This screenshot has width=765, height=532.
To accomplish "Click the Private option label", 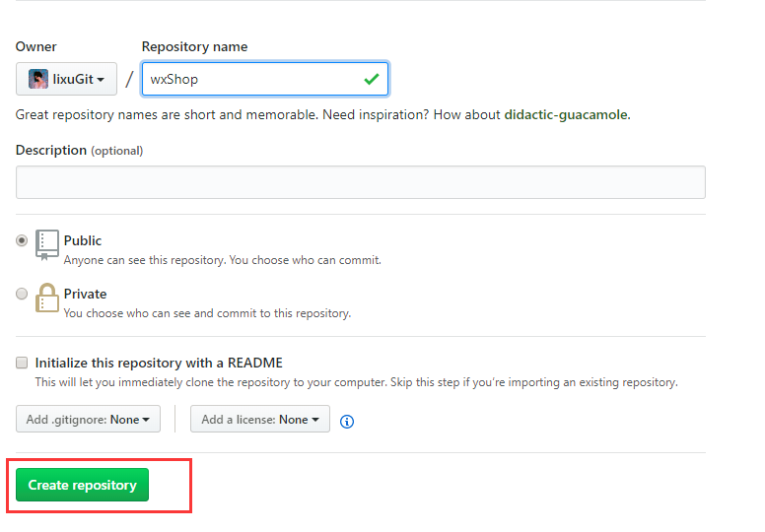I will tap(85, 294).
